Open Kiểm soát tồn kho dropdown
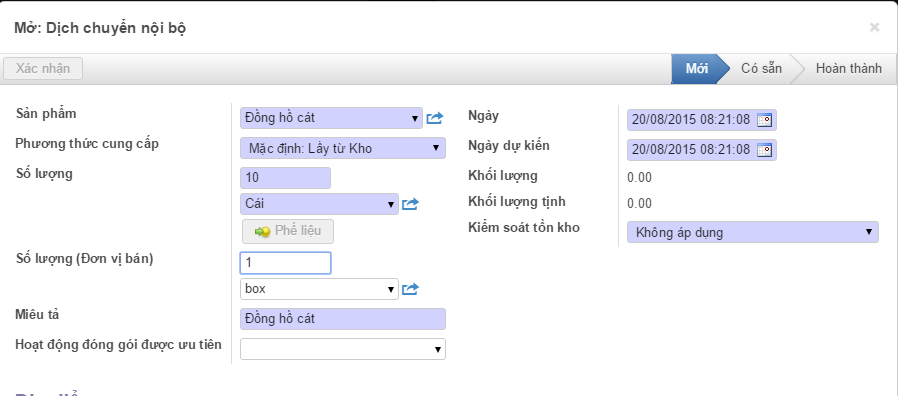 tap(753, 232)
